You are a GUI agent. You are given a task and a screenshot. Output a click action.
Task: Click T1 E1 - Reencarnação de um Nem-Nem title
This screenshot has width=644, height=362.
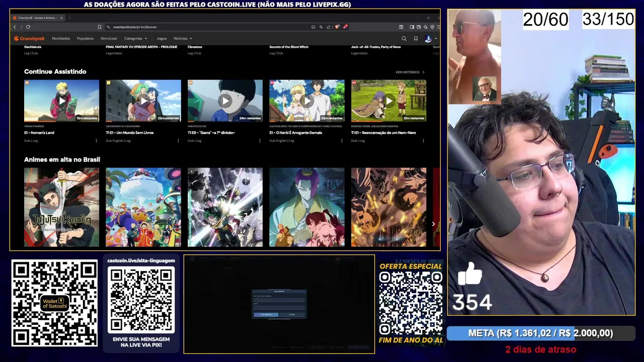(x=383, y=133)
